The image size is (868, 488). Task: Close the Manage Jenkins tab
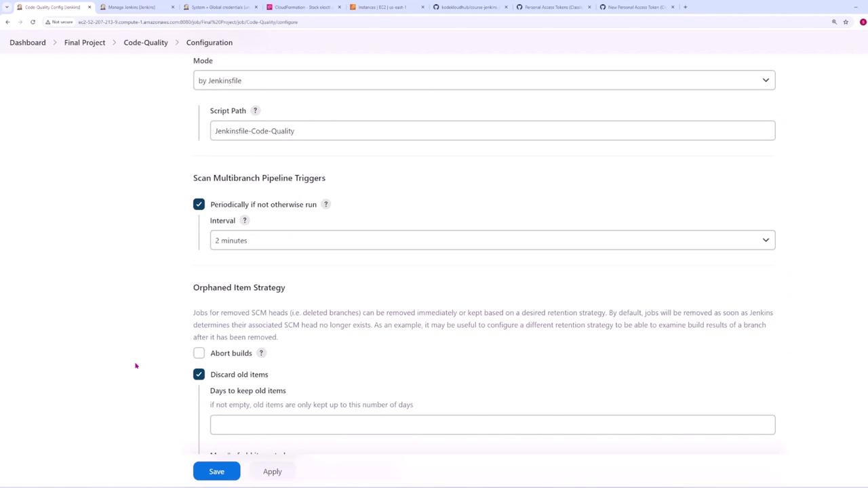[x=172, y=7]
